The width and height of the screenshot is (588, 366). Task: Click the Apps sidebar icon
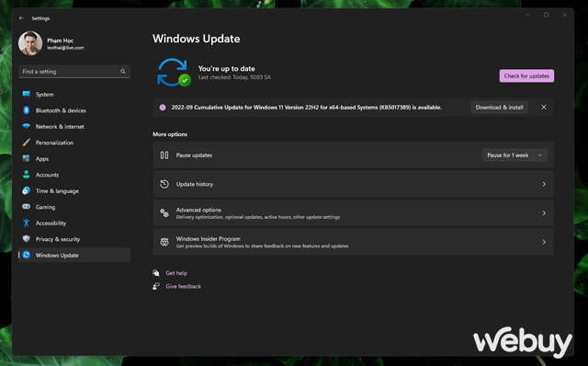27,158
